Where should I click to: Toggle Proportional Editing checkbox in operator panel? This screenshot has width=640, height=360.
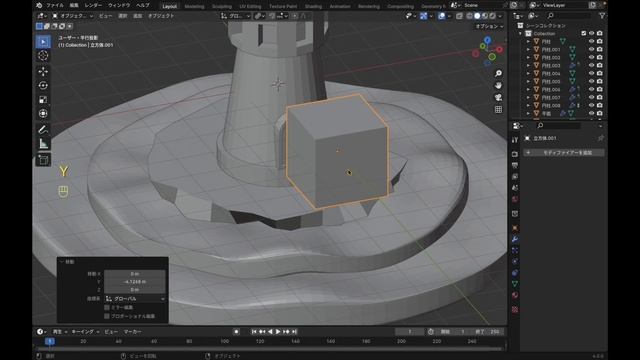pos(107,316)
